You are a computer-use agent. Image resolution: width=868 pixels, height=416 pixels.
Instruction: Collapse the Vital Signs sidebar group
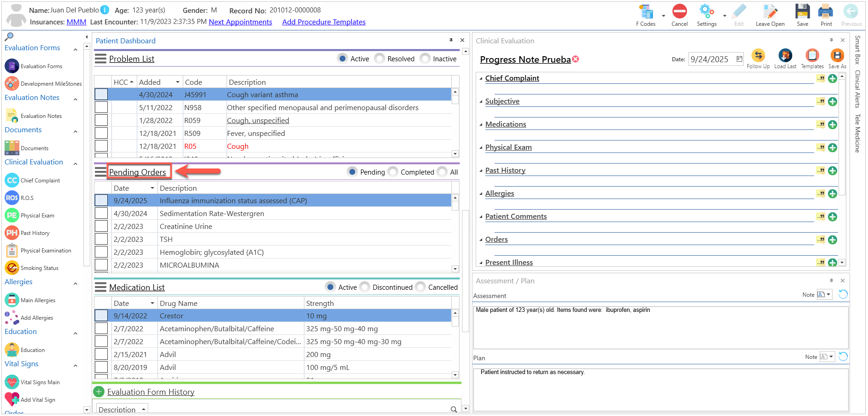click(x=76, y=365)
